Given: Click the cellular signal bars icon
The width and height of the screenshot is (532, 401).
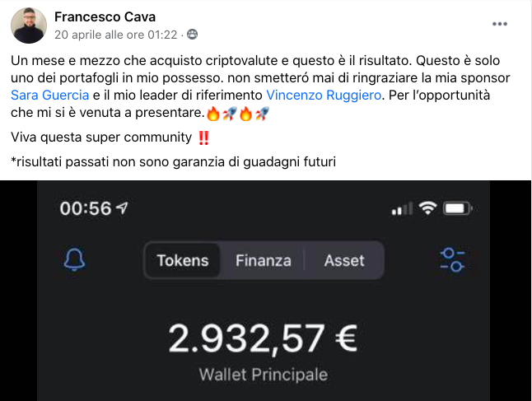Looking at the screenshot, I should coord(403,208).
